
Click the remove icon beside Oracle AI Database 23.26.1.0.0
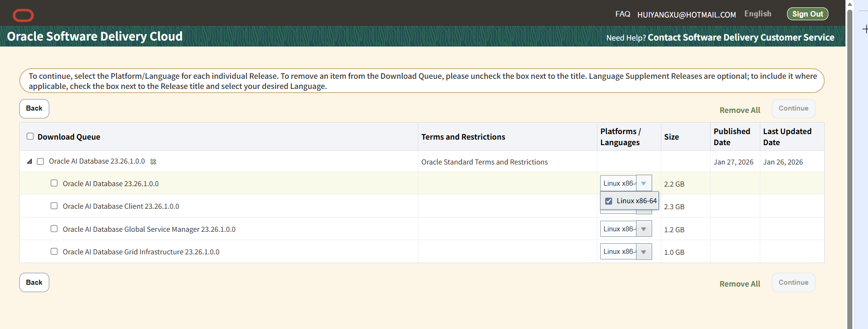click(153, 162)
